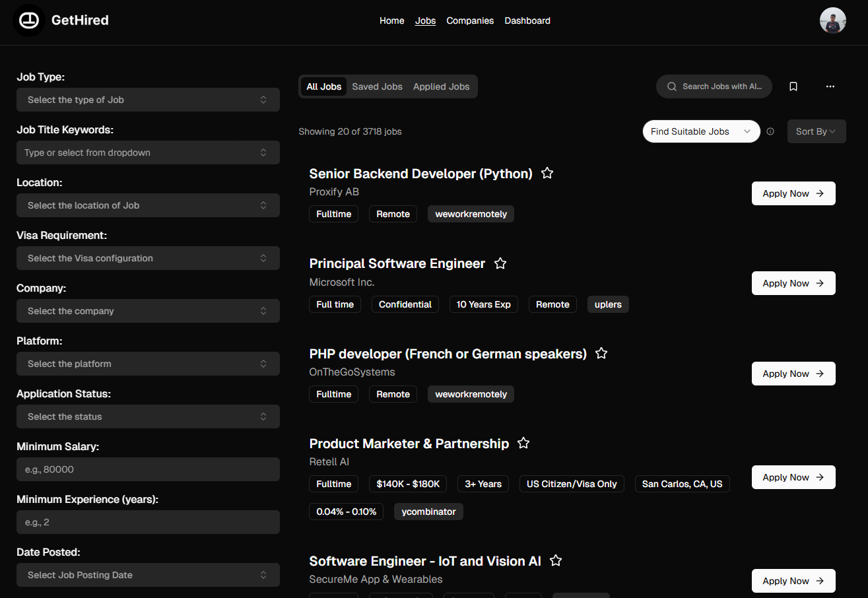
Task: Expand the Find Suitable Jobs chevron
Action: (748, 131)
